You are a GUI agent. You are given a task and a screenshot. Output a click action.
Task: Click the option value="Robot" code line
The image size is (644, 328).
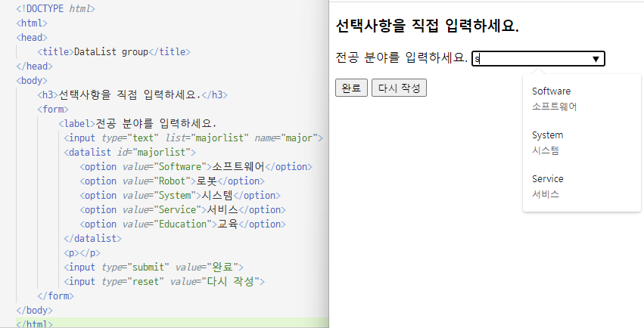tap(172, 181)
